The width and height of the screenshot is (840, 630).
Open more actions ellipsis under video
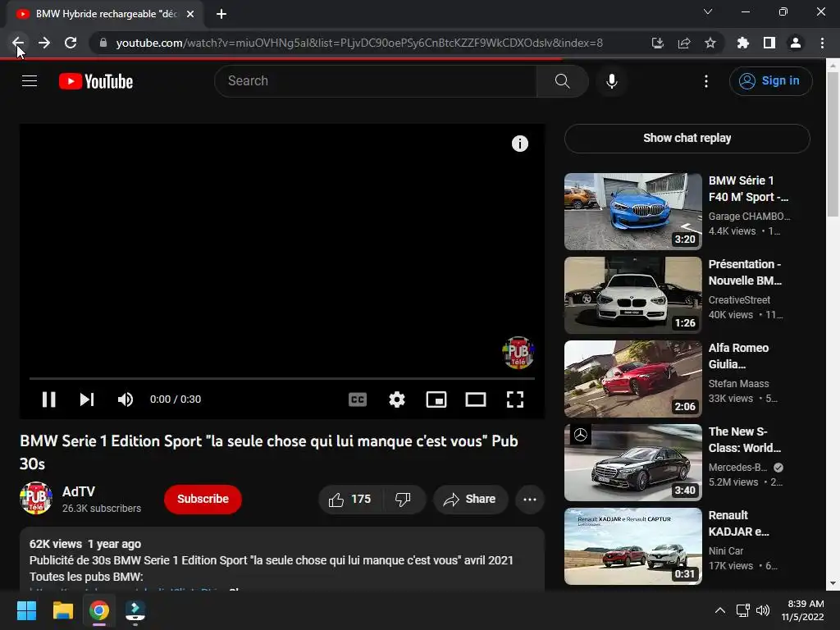coord(530,500)
